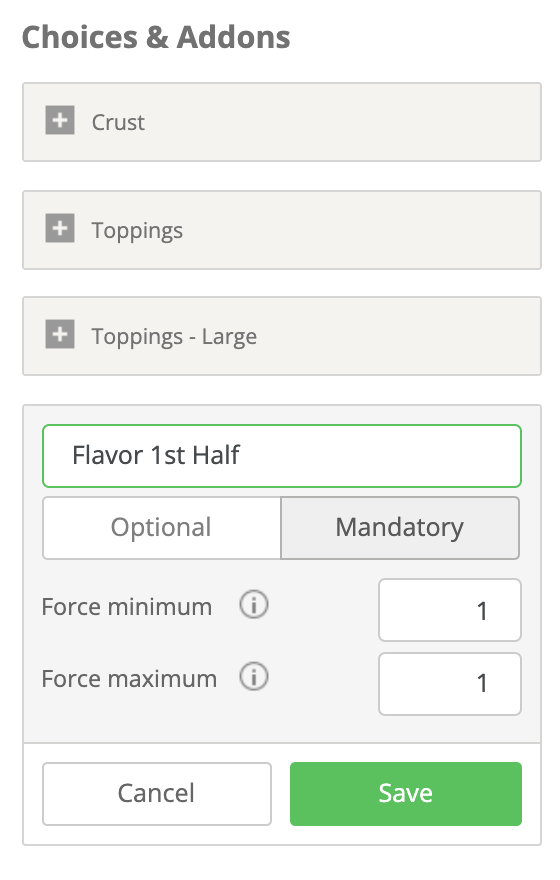Show info tooltip for Force minimum
This screenshot has height=880, width=560.
[x=254, y=605]
